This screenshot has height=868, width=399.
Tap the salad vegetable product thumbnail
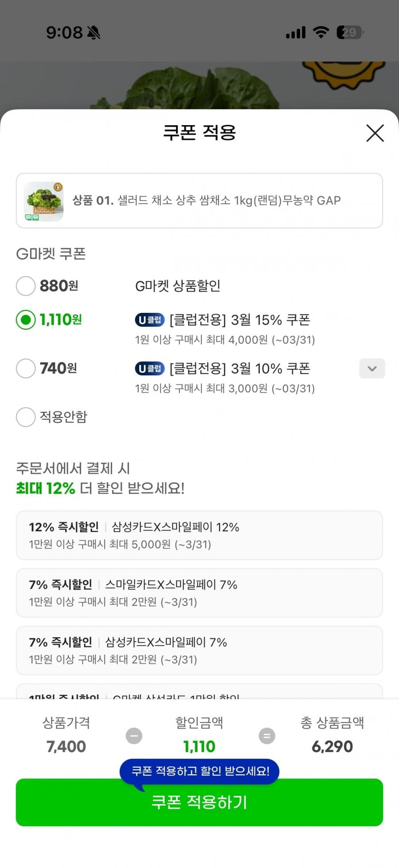[43, 201]
